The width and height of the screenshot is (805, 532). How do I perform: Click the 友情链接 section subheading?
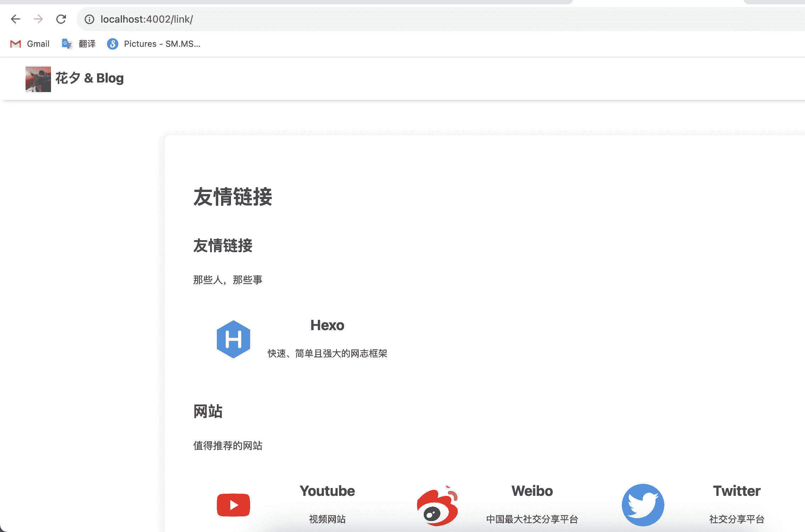point(223,245)
